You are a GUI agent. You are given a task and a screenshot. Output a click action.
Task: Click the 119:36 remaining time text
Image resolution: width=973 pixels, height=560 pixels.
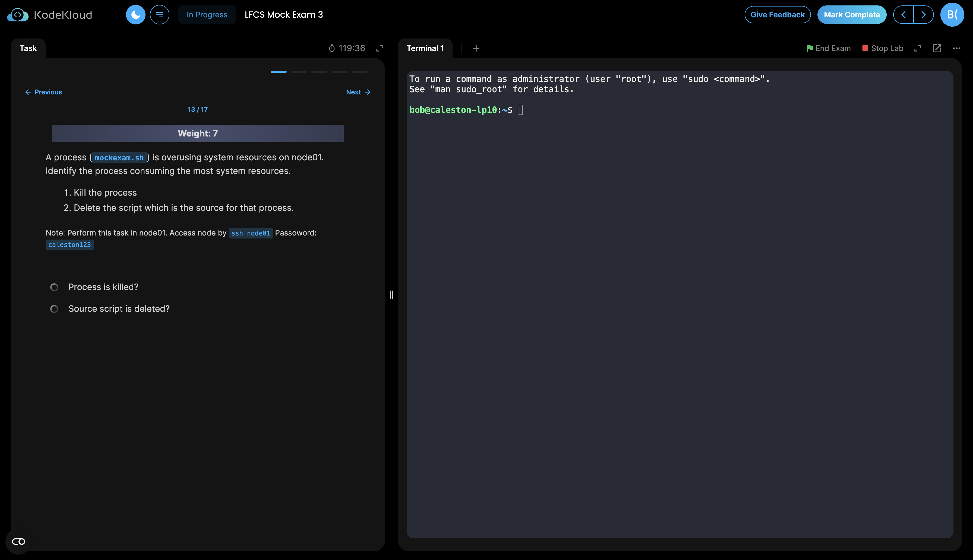[352, 48]
